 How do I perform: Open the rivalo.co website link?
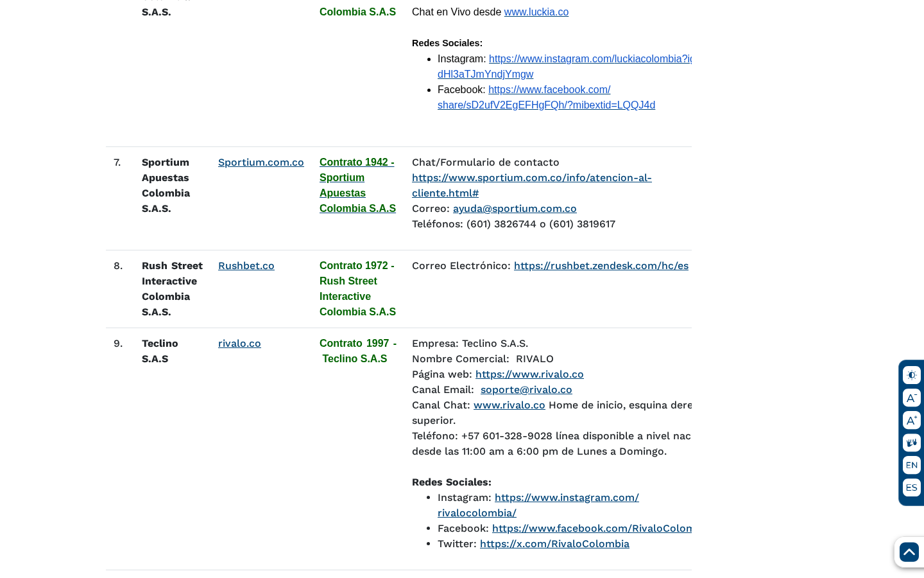(239, 343)
